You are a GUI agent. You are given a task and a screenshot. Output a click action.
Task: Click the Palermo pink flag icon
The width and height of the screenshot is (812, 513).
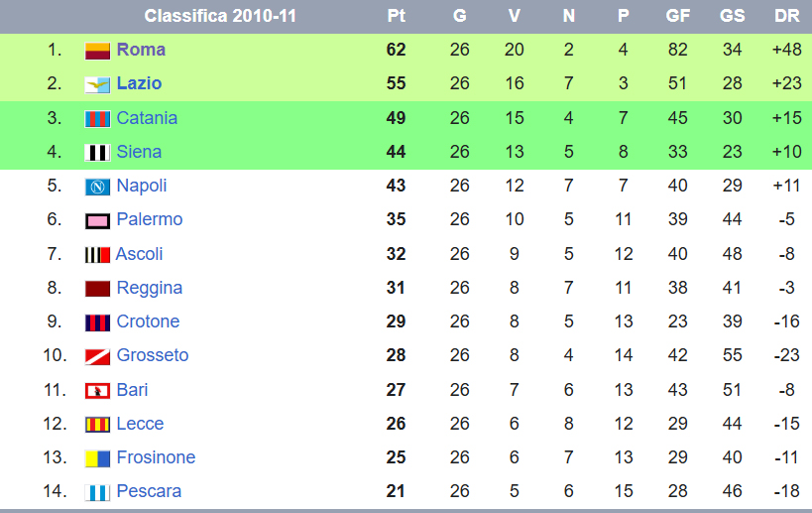(x=97, y=220)
